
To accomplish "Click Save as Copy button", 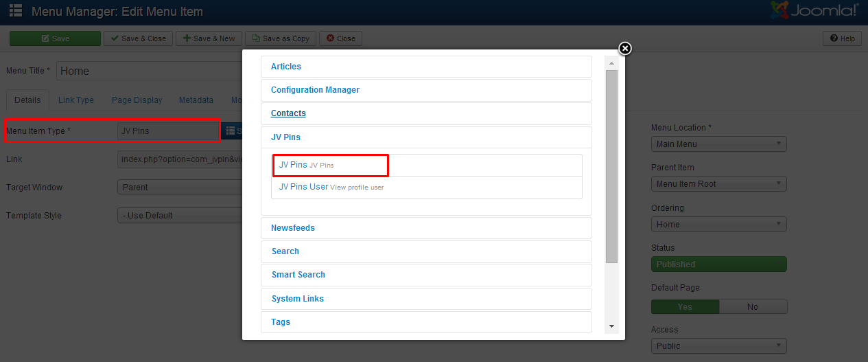I will point(281,38).
